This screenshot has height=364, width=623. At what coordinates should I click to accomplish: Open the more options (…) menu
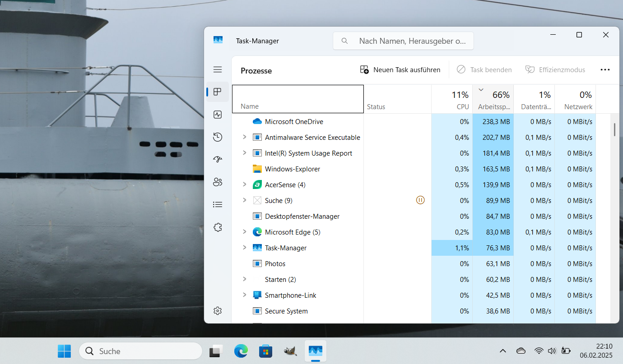[x=605, y=69]
